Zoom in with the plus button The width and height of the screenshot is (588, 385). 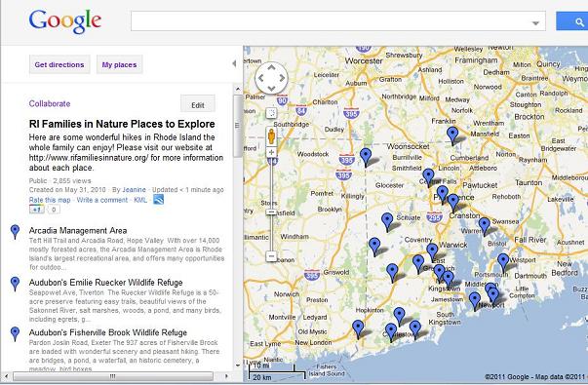coord(271,152)
